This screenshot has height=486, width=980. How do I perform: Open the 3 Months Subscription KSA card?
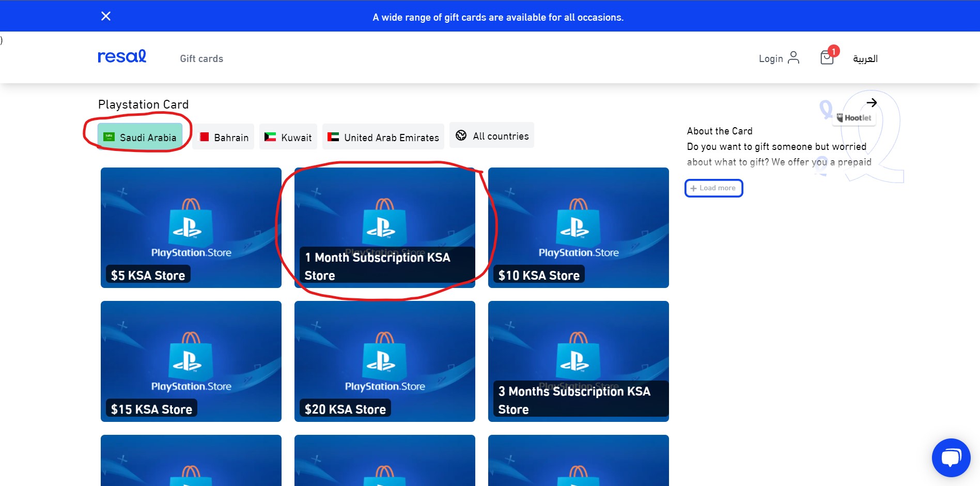[x=579, y=361]
